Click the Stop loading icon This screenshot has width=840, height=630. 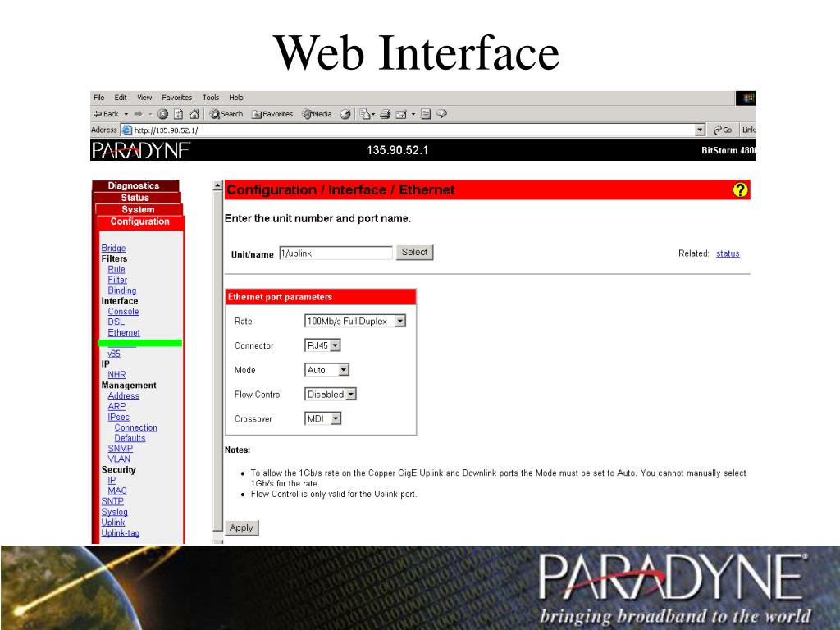[163, 114]
